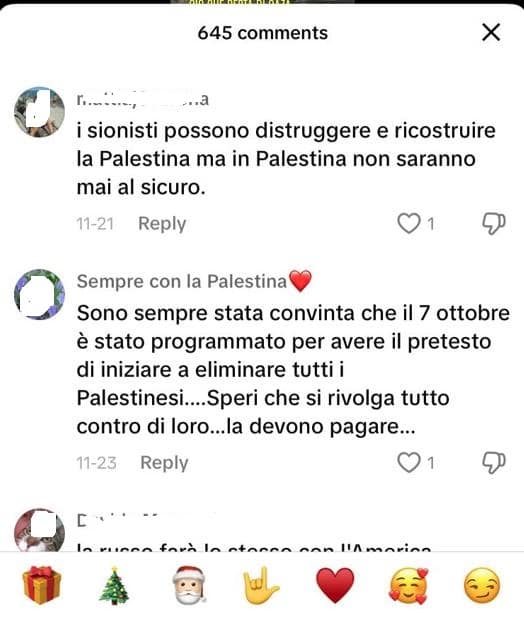Viewport: 524px width, 619px height.
Task: Insert the love-you hand gesture emoji
Action: (261, 585)
